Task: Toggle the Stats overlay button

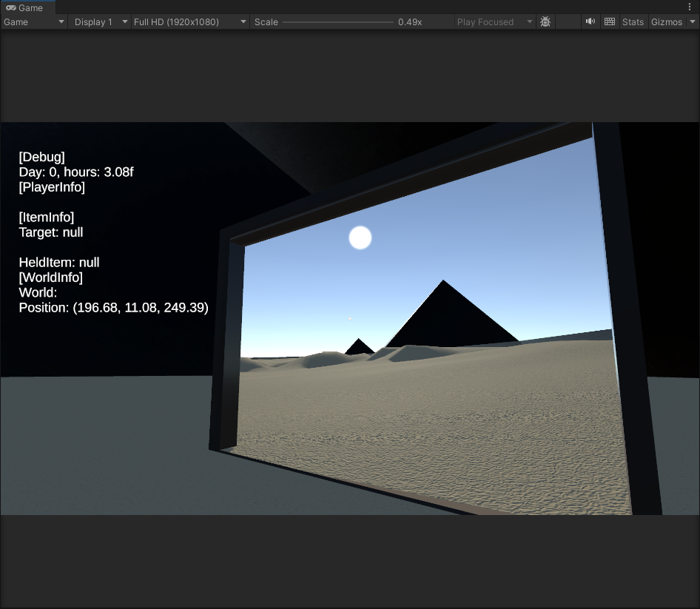Action: coord(633,22)
